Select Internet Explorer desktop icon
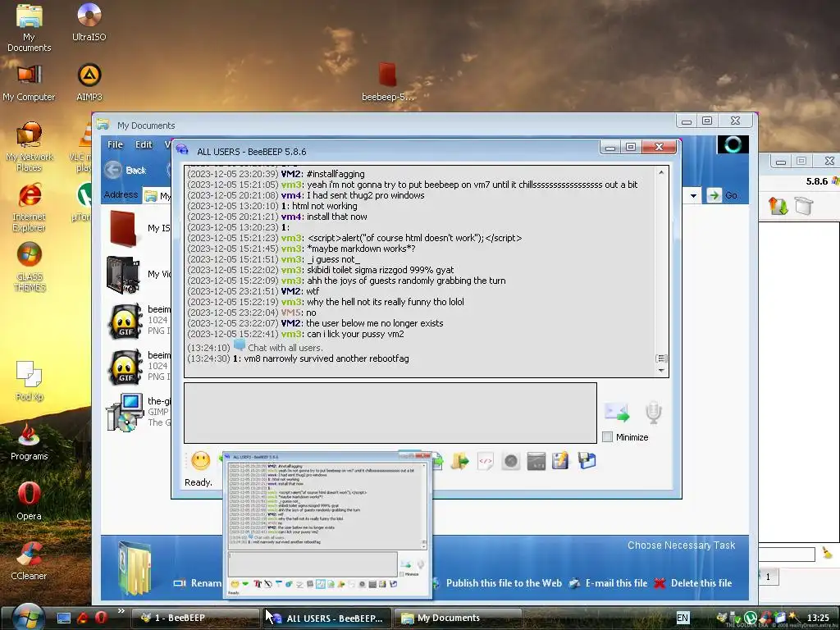This screenshot has height=630, width=840. (x=29, y=208)
